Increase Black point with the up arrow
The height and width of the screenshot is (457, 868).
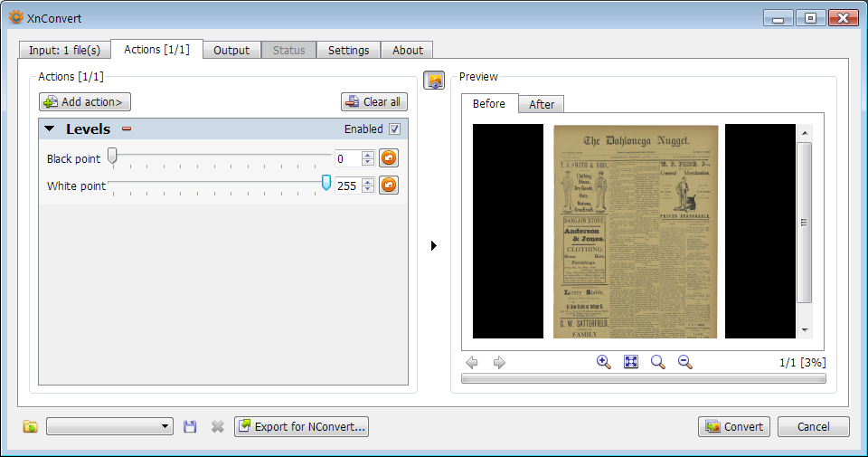click(368, 155)
